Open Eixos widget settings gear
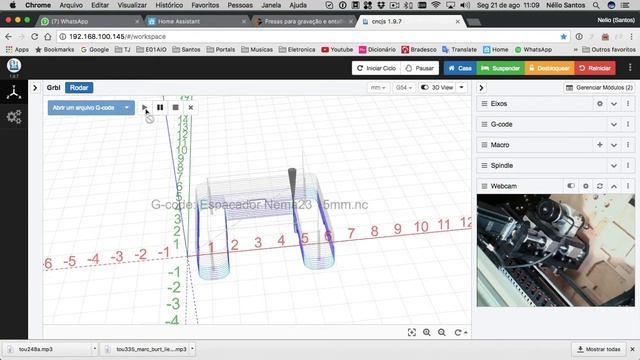 pos(600,104)
